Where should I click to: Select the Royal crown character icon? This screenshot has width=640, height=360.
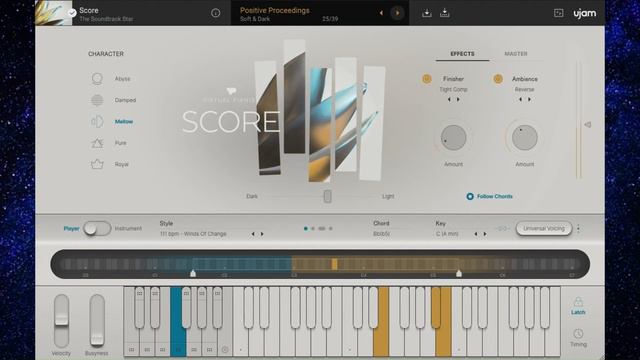pos(97,164)
